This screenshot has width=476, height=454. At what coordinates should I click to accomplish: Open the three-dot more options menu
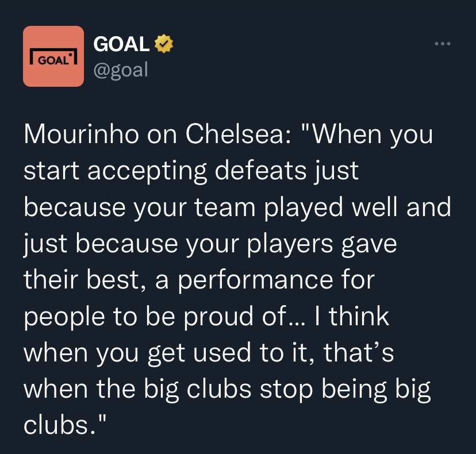pyautogui.click(x=443, y=44)
